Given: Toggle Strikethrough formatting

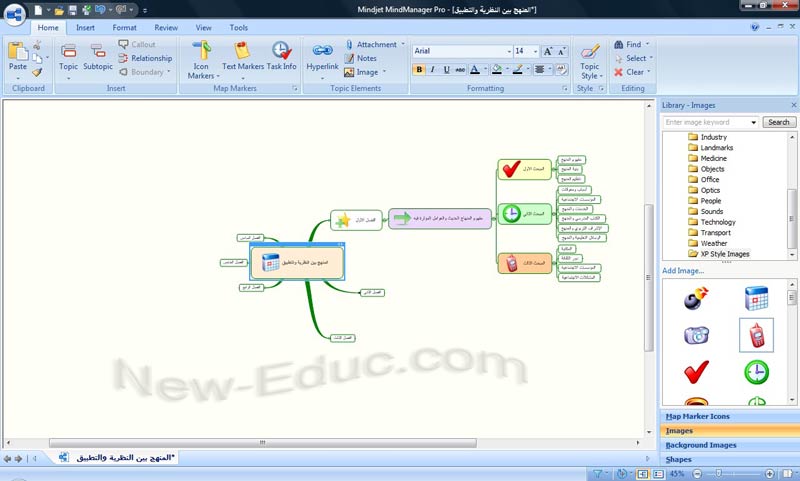Looking at the screenshot, I should (460, 69).
